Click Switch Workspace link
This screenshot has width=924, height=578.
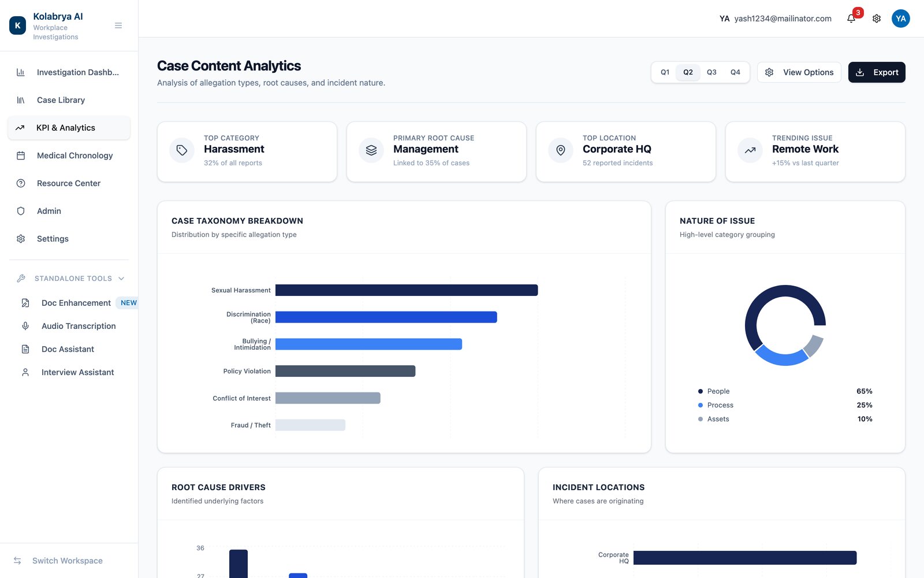pyautogui.click(x=68, y=561)
